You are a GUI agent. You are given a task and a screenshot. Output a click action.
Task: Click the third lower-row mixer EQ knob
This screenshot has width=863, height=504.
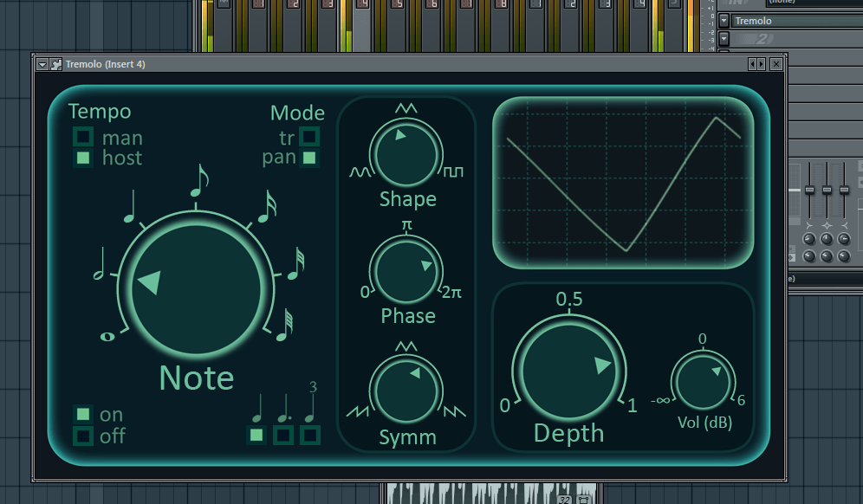844,256
